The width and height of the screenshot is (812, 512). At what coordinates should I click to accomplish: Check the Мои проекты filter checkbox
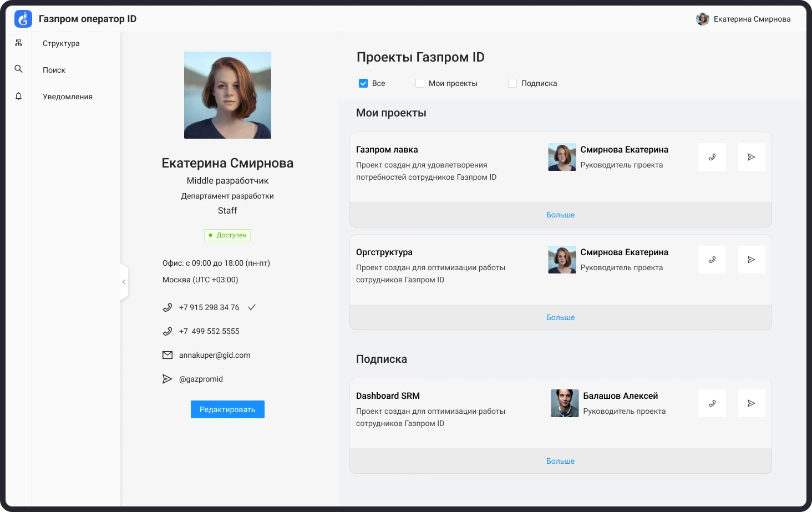pos(420,83)
